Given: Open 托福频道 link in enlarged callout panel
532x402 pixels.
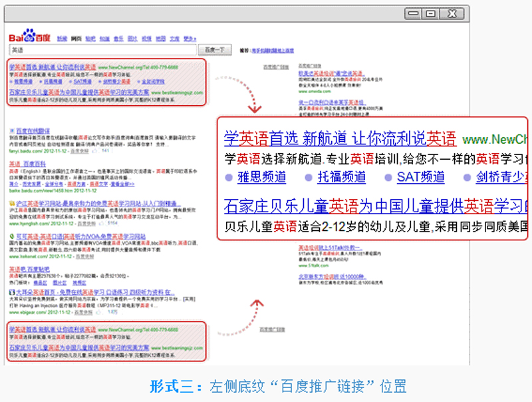Looking at the screenshot, I should [341, 177].
